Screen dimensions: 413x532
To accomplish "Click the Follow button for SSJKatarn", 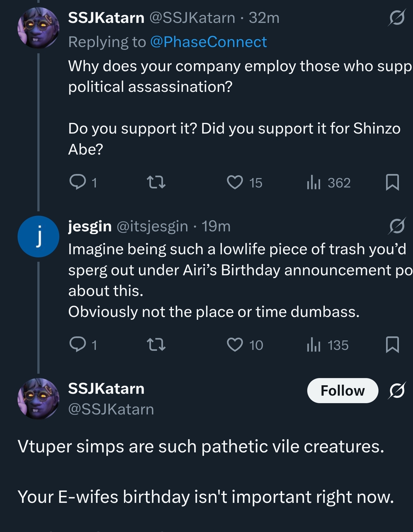I will point(342,391).
